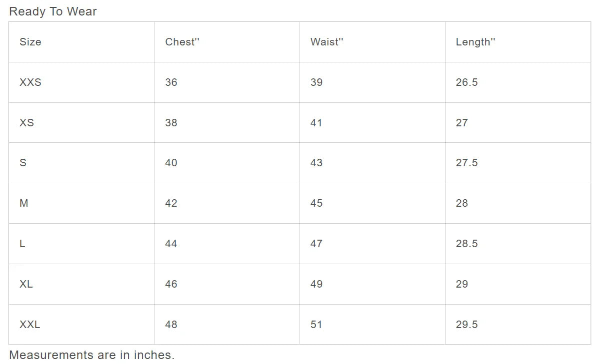The image size is (593, 364).
Task: Click waist value 41 for XS
Action: pyautogui.click(x=316, y=123)
